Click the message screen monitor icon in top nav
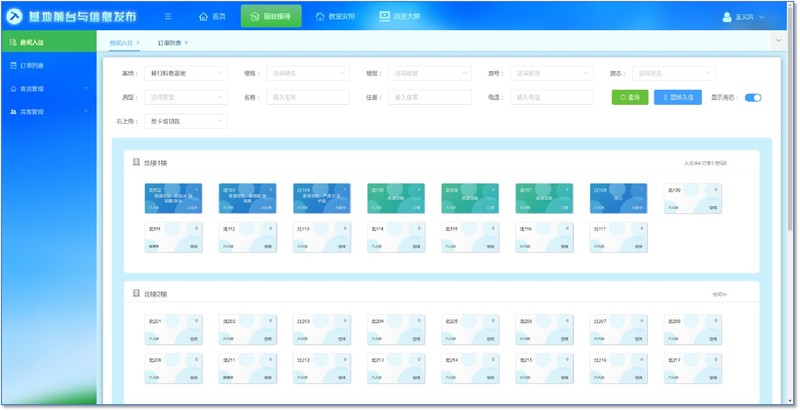 pos(386,17)
